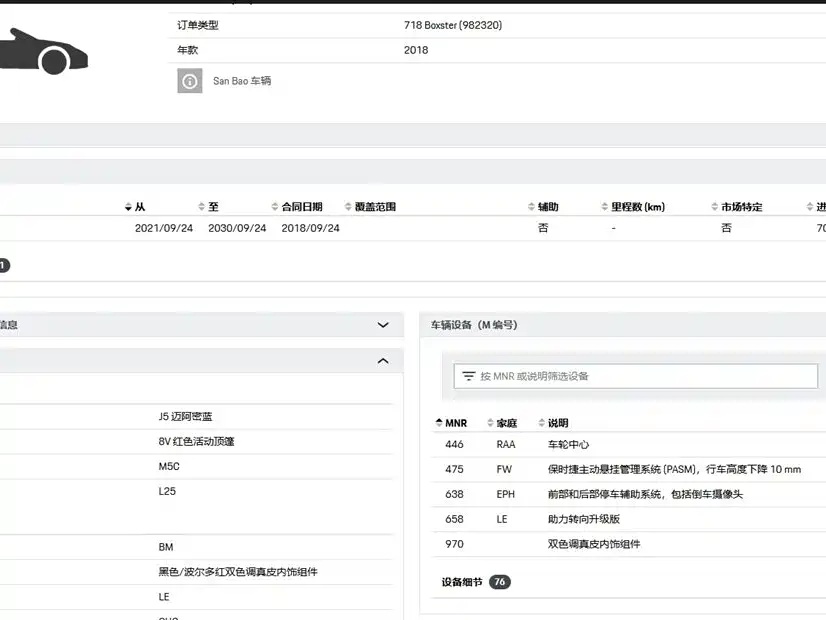This screenshot has height=620, width=826.
Task: Sort by the 至 column header
Action: coord(208,207)
